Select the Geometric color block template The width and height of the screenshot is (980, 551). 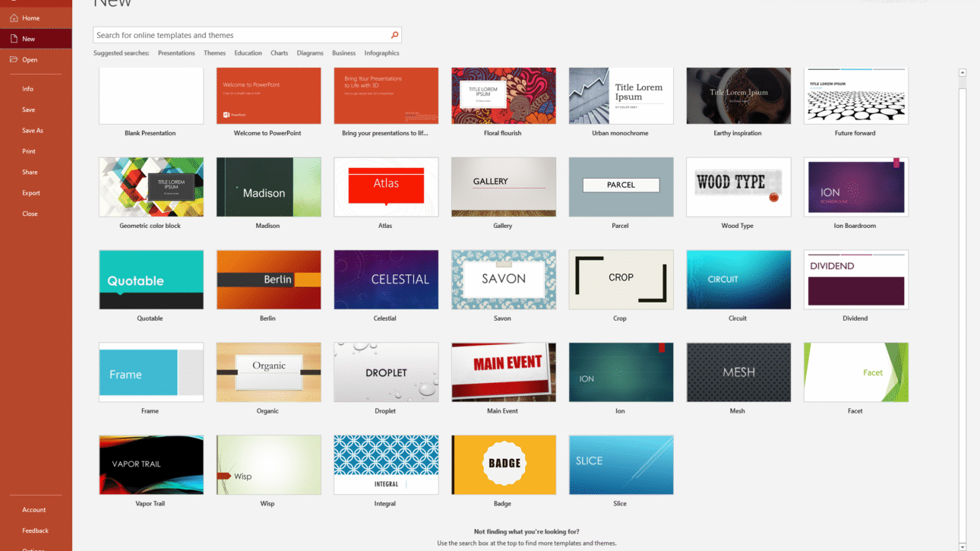(151, 187)
